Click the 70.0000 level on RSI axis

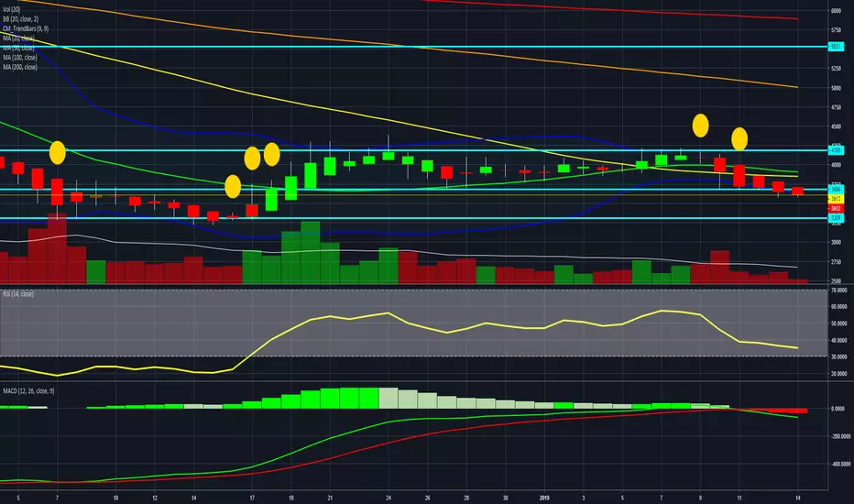(839, 290)
